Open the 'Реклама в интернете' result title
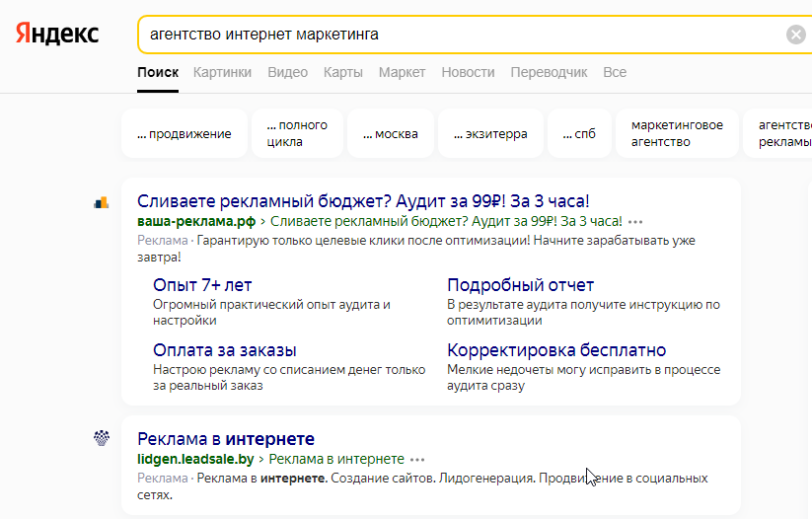The image size is (812, 519). [x=226, y=439]
